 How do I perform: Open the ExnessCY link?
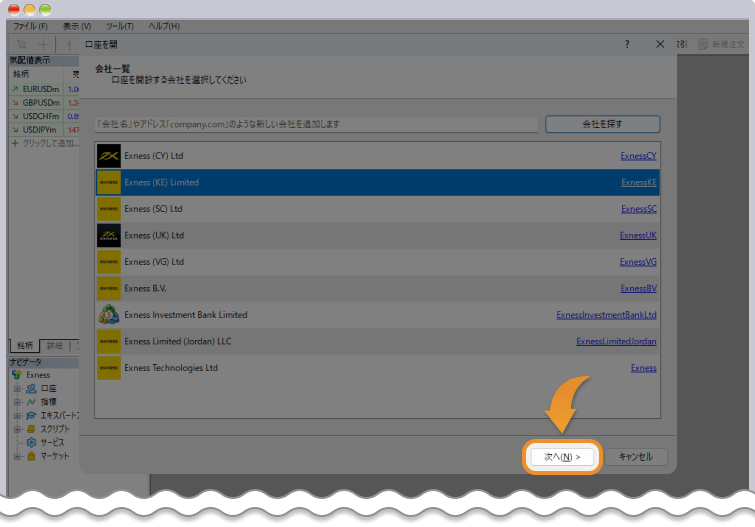coord(638,156)
